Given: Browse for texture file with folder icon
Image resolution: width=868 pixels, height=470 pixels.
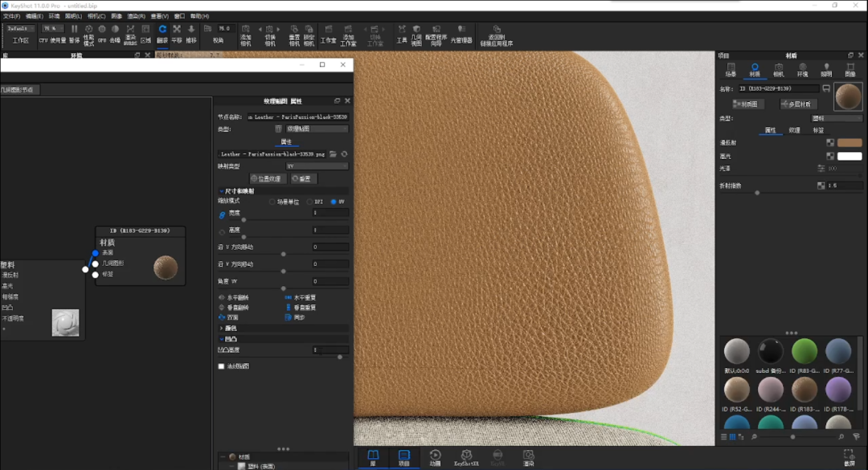Looking at the screenshot, I should (x=333, y=154).
